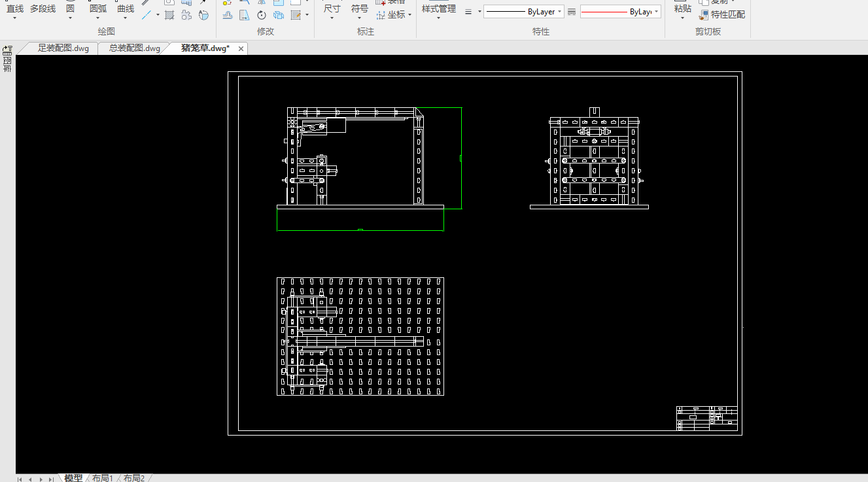Go to previous layout tab arrow
Image resolution: width=868 pixels, height=482 pixels.
tap(30, 479)
